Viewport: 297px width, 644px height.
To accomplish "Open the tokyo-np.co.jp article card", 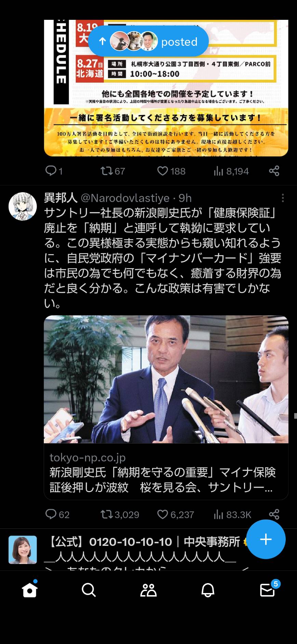I will tap(166, 407).
